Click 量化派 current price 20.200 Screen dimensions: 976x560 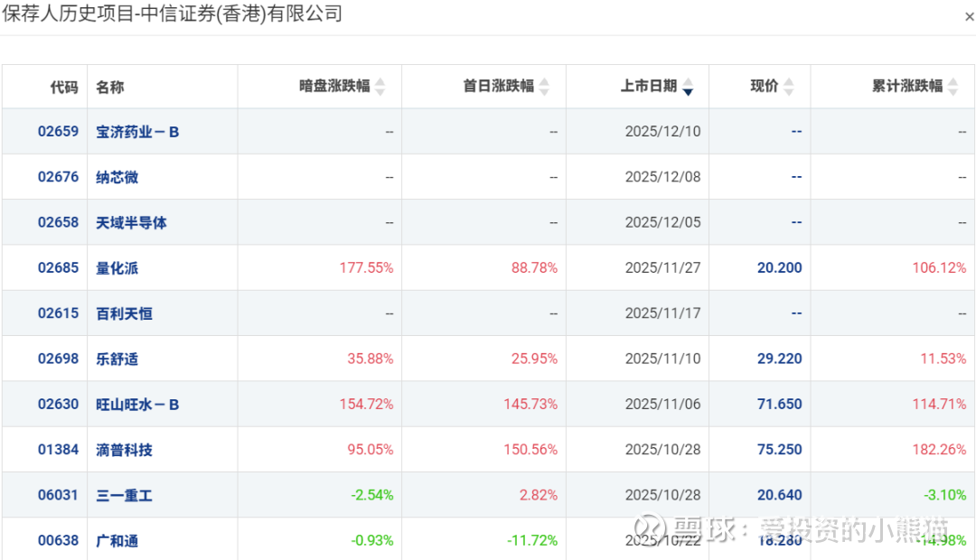tap(779, 267)
